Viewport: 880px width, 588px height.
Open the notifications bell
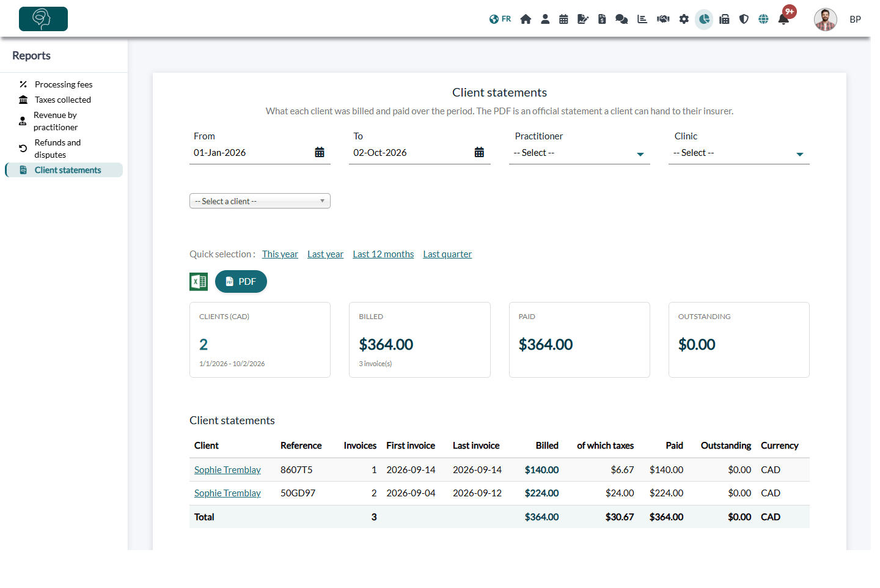[783, 19]
